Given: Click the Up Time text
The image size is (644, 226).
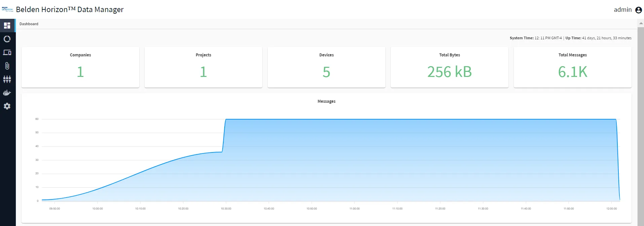Looking at the screenshot, I should pos(599,38).
